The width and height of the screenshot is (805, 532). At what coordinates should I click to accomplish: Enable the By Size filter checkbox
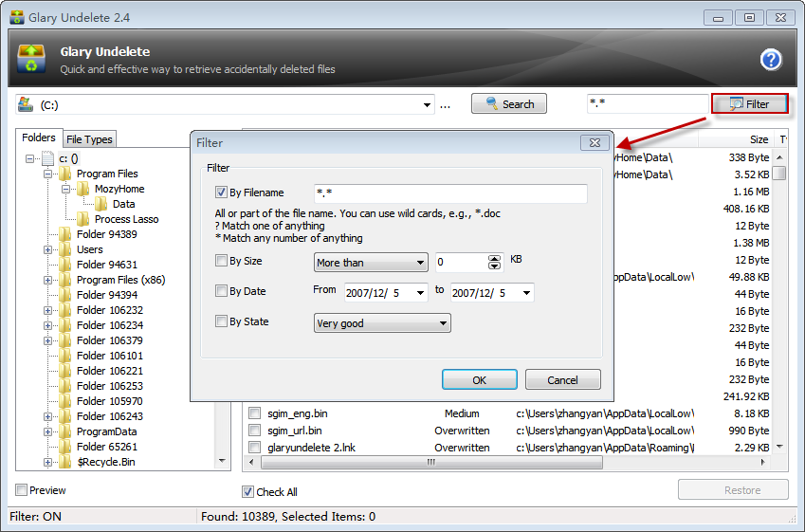pyautogui.click(x=221, y=262)
